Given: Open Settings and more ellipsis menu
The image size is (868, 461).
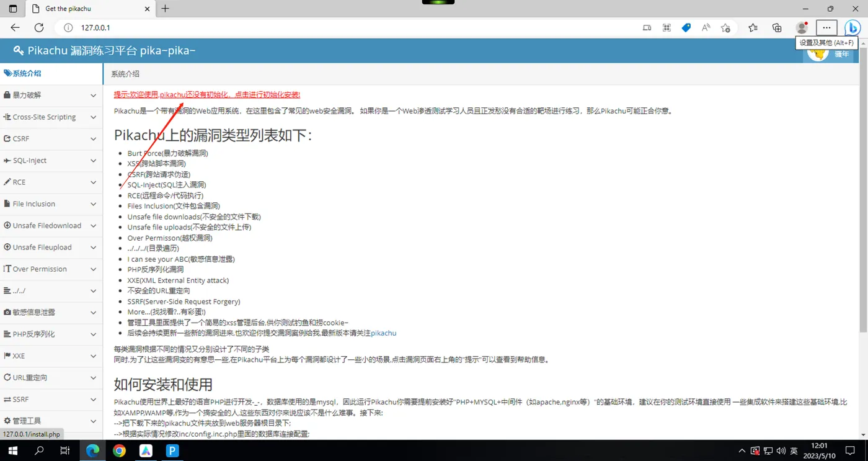Looking at the screenshot, I should click(x=826, y=27).
